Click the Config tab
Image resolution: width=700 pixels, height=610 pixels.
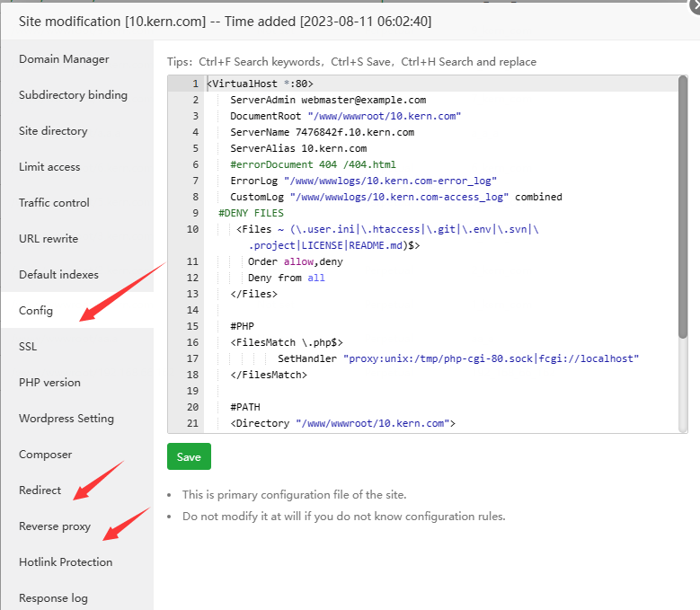coord(36,311)
